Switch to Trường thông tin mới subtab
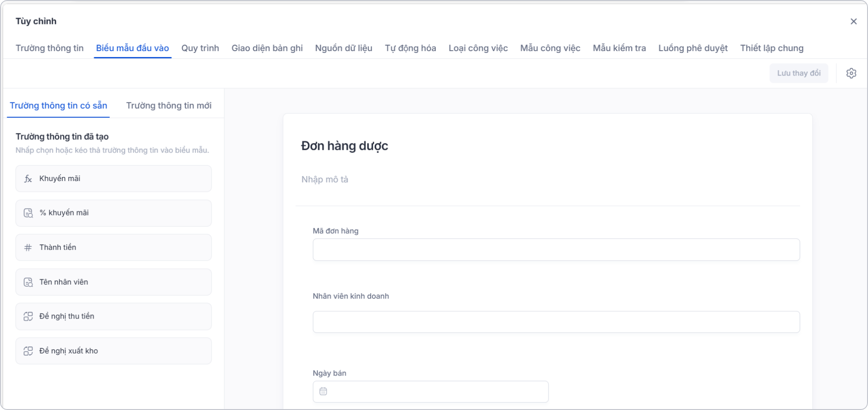Screen dimensions: 868x410 [x=169, y=105]
